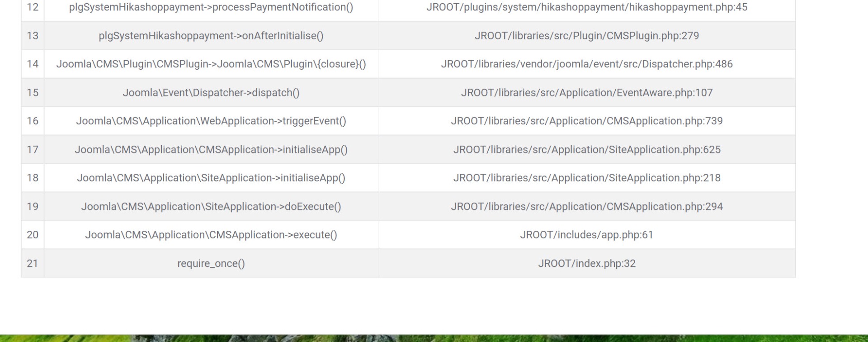Click the SiteApplication->initialiseApp() function cell

211,178
